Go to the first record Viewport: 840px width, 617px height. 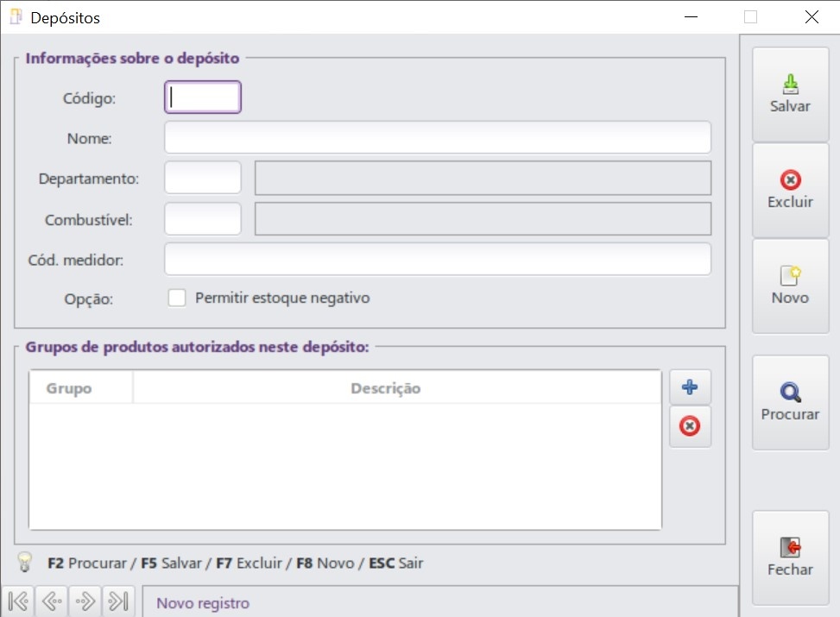[x=19, y=601]
